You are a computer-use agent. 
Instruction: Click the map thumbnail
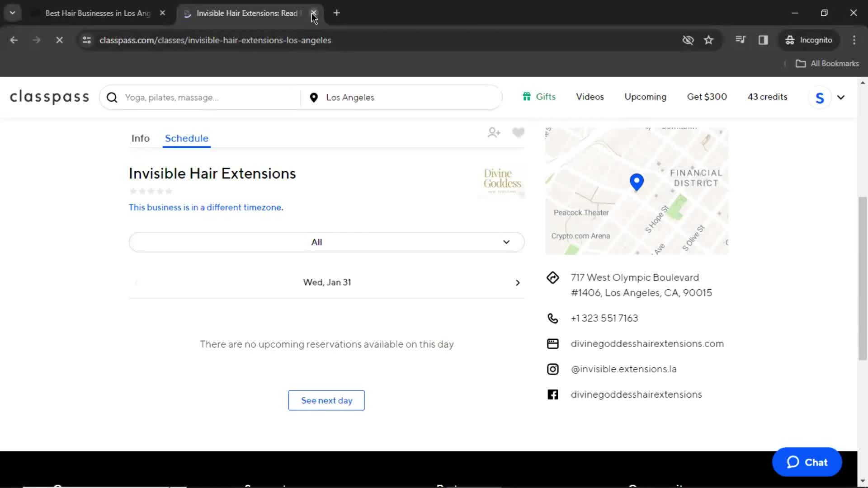point(637,191)
